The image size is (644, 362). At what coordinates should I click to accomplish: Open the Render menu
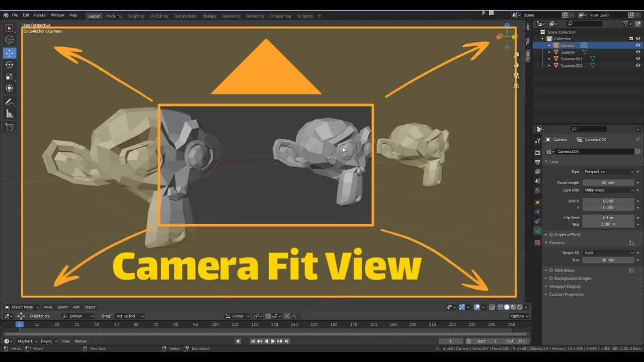coord(40,15)
